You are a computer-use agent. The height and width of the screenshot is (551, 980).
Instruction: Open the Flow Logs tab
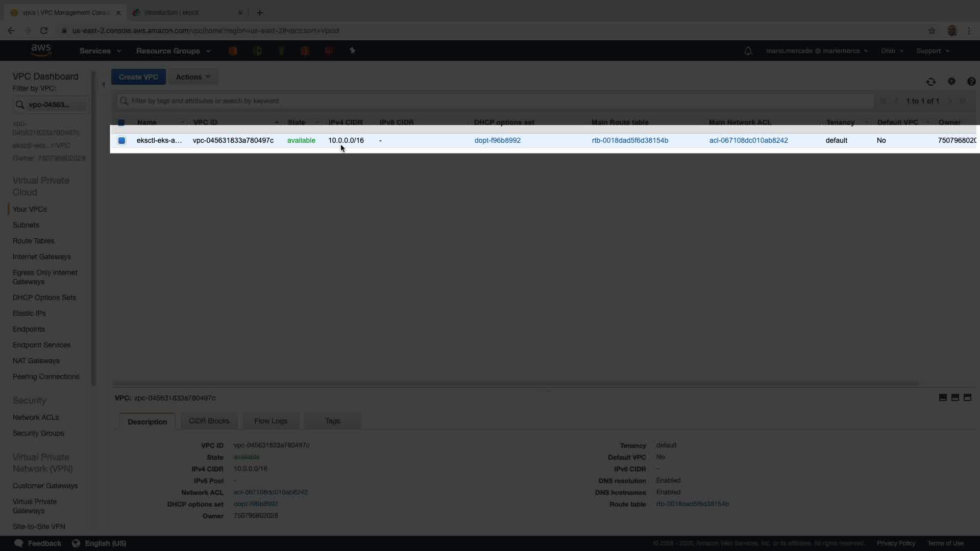pos(271,421)
